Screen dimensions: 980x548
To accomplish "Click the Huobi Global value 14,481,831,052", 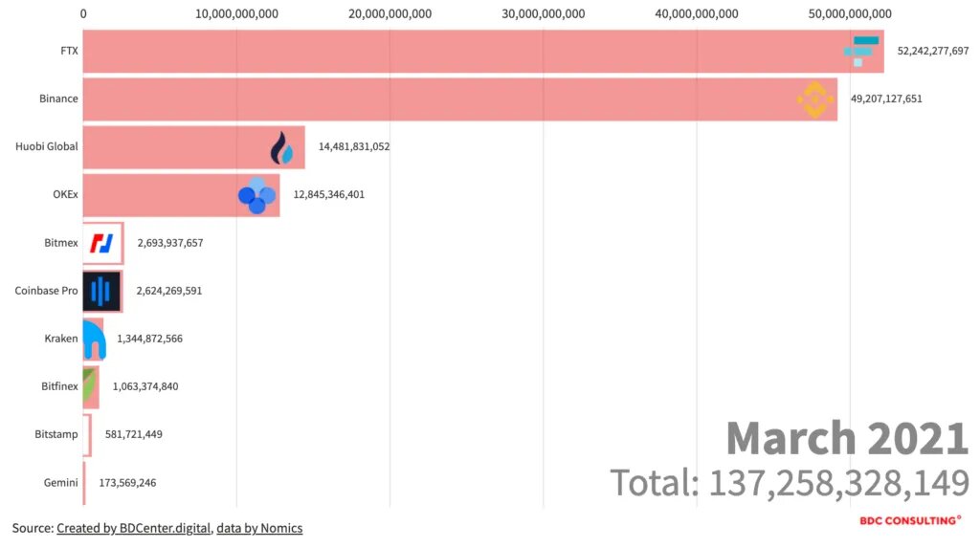I will point(354,147).
